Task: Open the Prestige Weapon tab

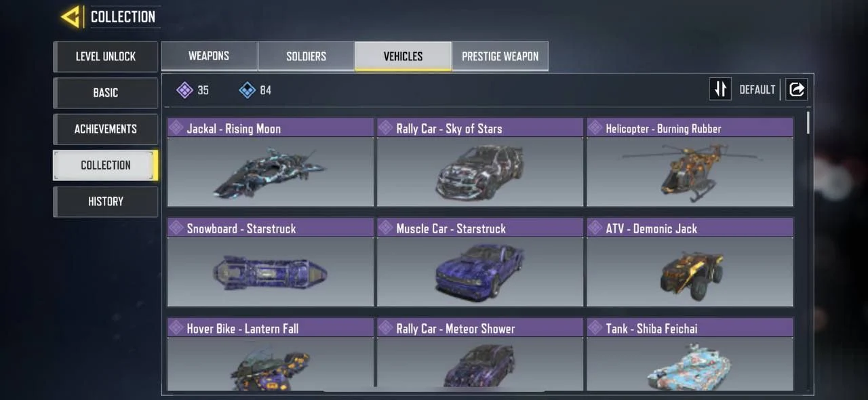Action: pyautogui.click(x=500, y=56)
